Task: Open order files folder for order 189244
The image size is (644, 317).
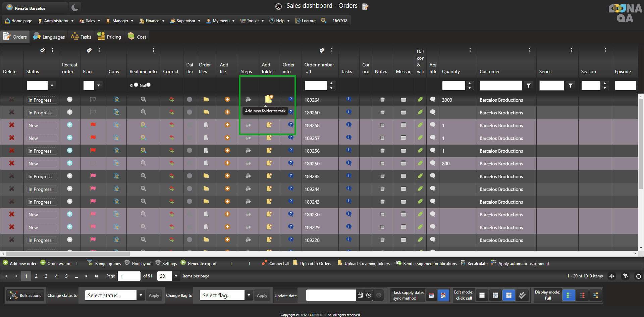Action: [206, 189]
